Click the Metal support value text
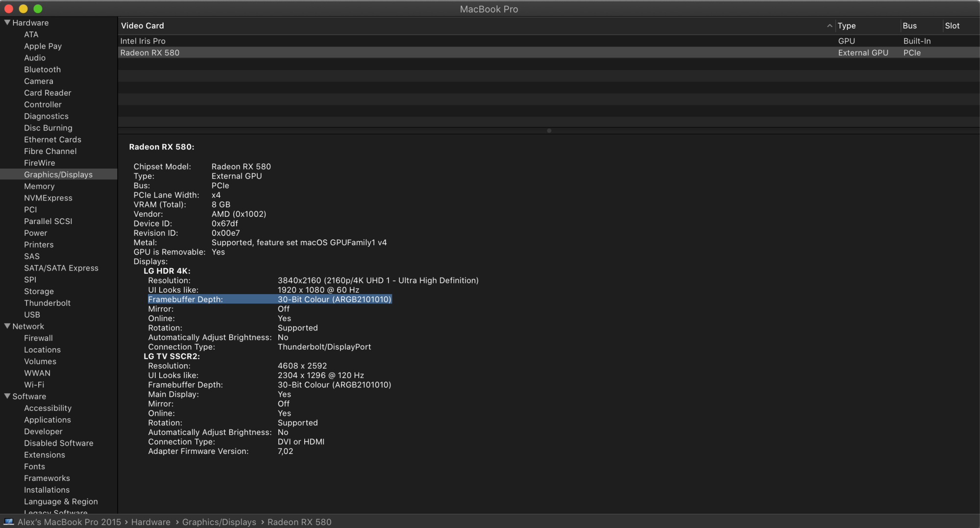This screenshot has height=528, width=980. (299, 243)
